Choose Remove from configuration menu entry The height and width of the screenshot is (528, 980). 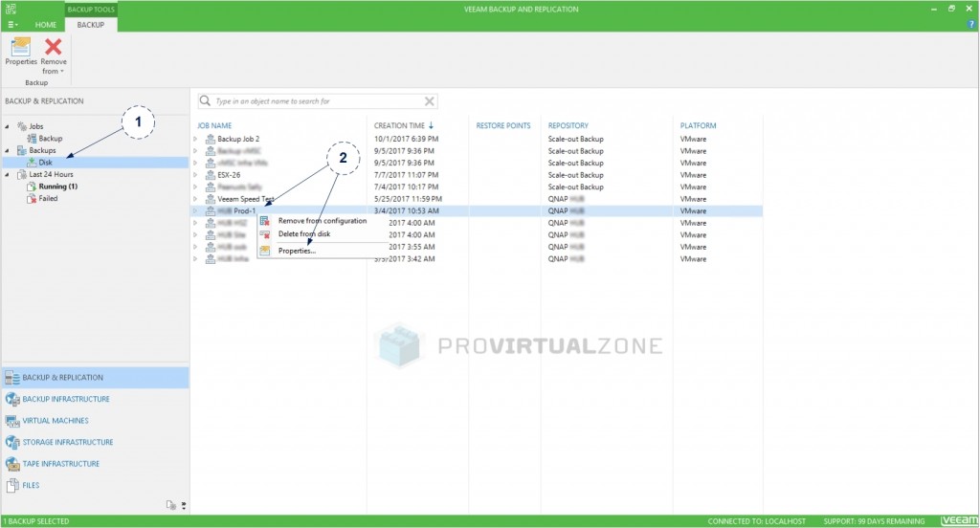point(323,221)
